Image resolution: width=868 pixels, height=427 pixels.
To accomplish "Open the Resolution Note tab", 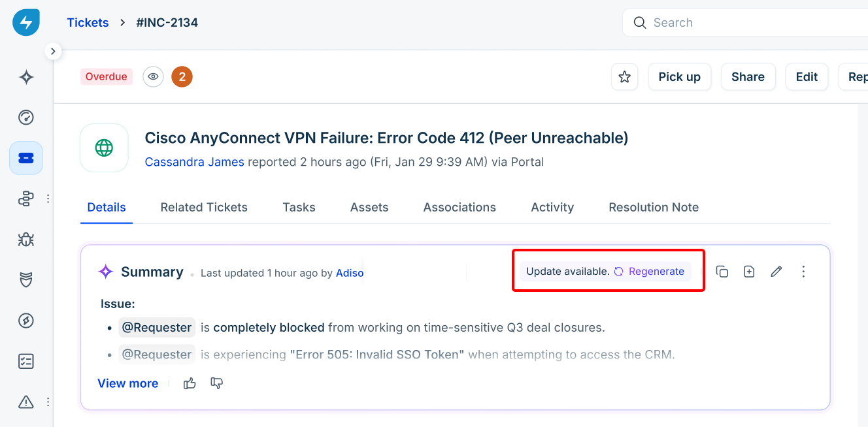I will pyautogui.click(x=654, y=207).
